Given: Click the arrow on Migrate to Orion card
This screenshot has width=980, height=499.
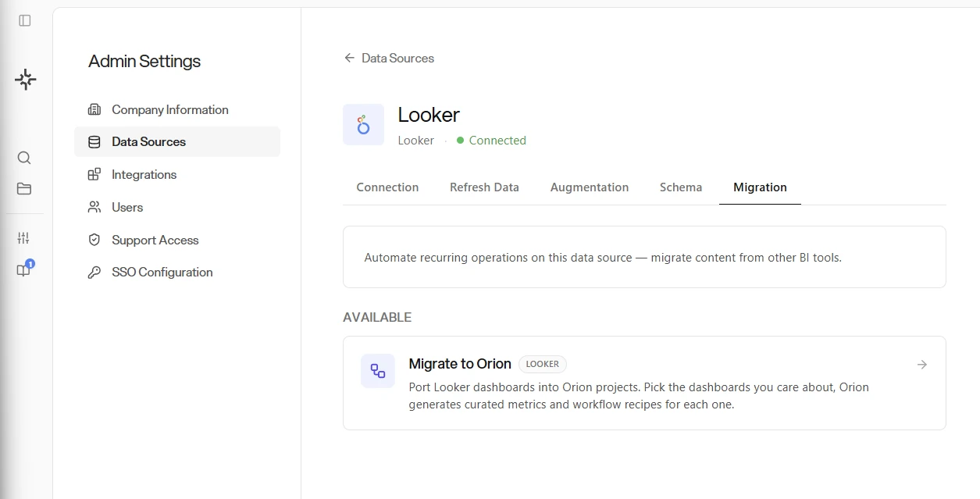Looking at the screenshot, I should click(x=922, y=365).
